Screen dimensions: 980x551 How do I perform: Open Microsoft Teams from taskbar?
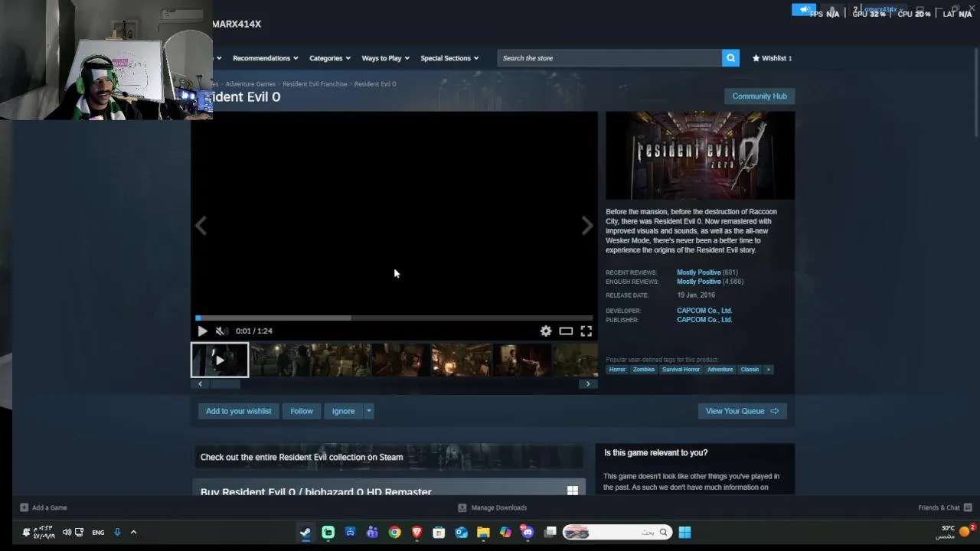coord(372,533)
